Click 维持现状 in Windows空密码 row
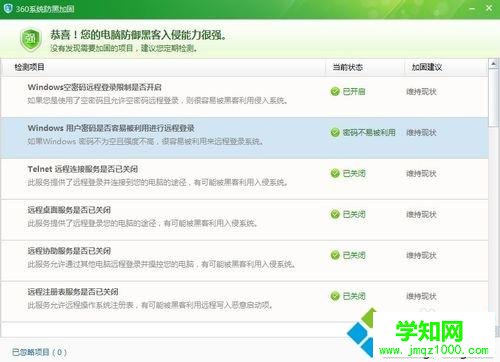Screen dimensions: 500x362 tap(421, 92)
